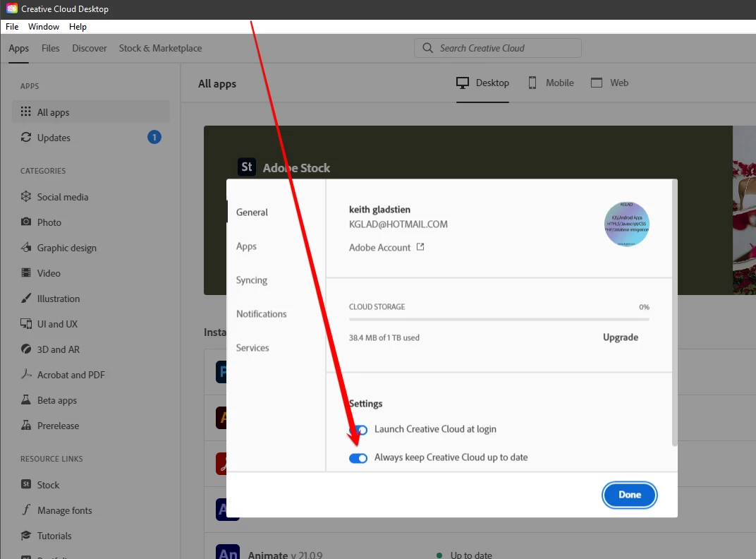Toggle Always keep Creative Cloud up to date
Screen dimensions: 756x559
click(358, 458)
